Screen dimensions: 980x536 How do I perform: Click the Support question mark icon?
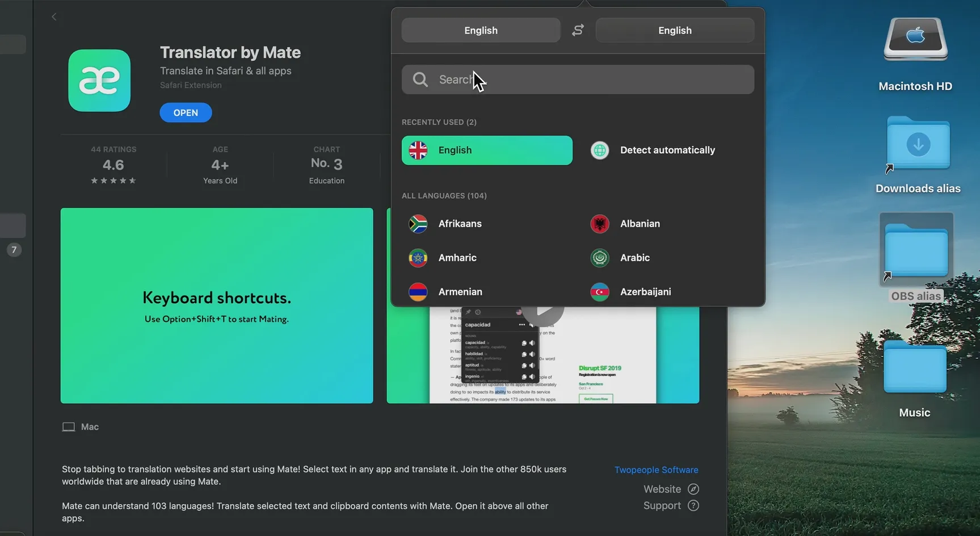coord(693,505)
